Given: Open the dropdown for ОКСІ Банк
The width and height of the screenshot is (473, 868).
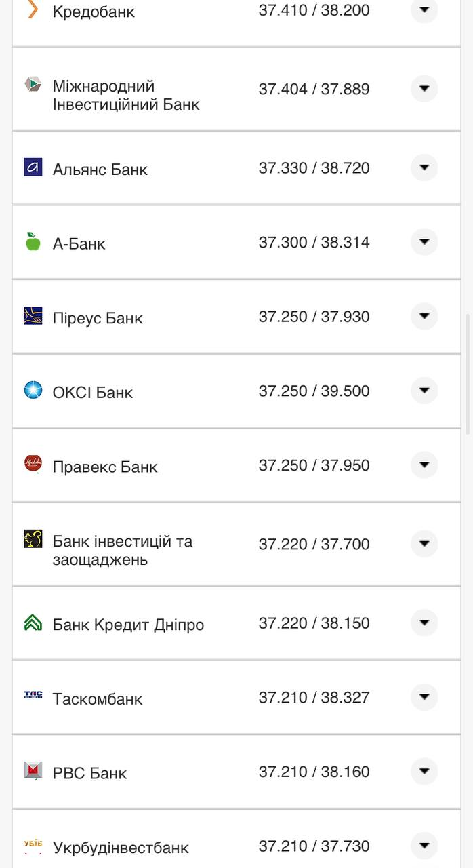Looking at the screenshot, I should point(424,391).
